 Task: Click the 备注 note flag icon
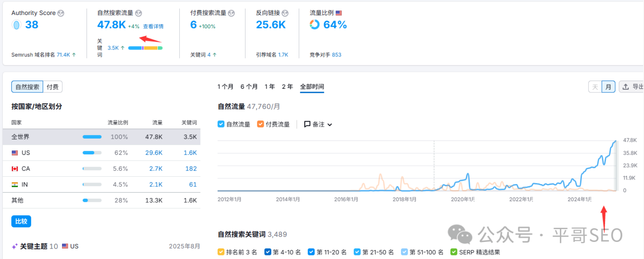click(307, 124)
